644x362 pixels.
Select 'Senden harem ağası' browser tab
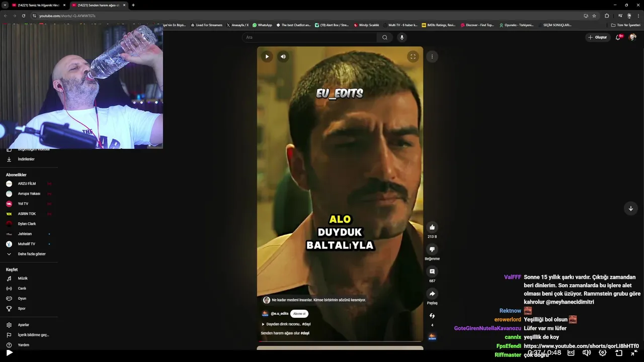tap(98, 5)
